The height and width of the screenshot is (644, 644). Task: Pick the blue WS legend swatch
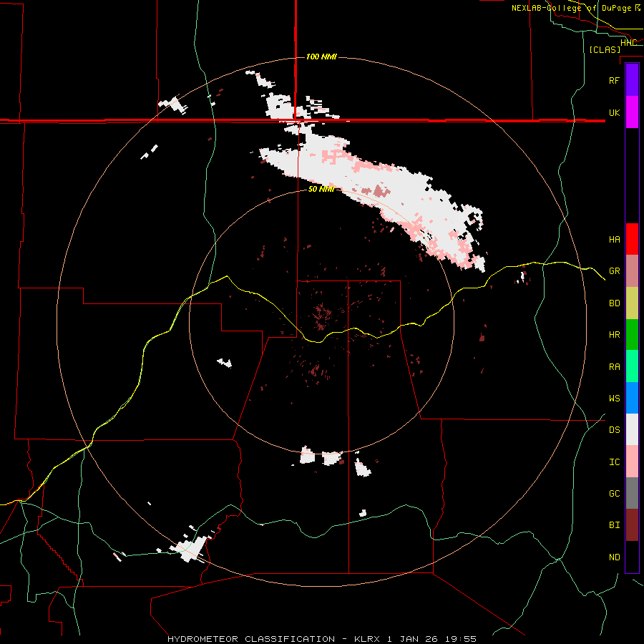coord(632,398)
